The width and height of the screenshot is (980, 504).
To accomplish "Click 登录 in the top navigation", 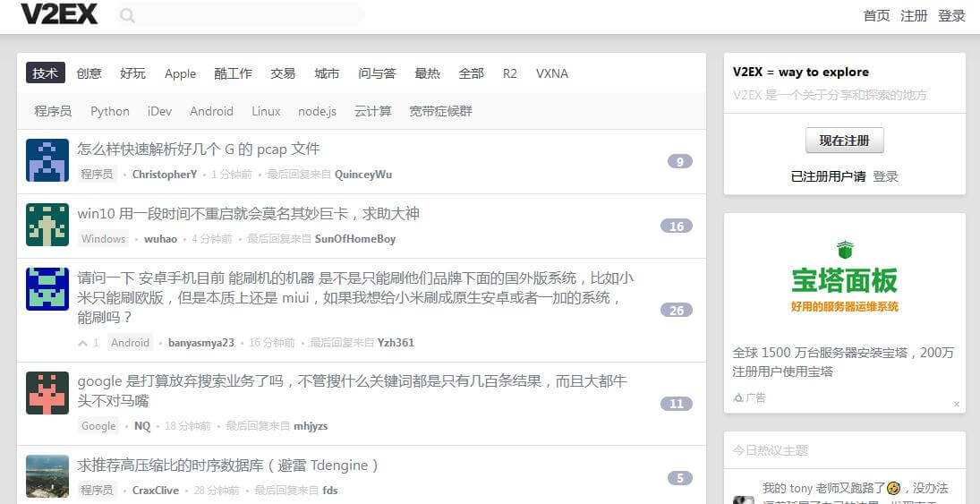I will pyautogui.click(x=951, y=16).
